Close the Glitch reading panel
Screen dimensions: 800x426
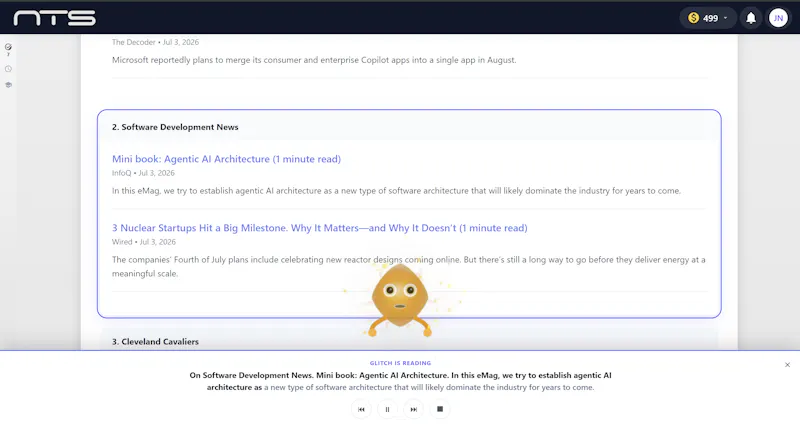pyautogui.click(x=787, y=365)
